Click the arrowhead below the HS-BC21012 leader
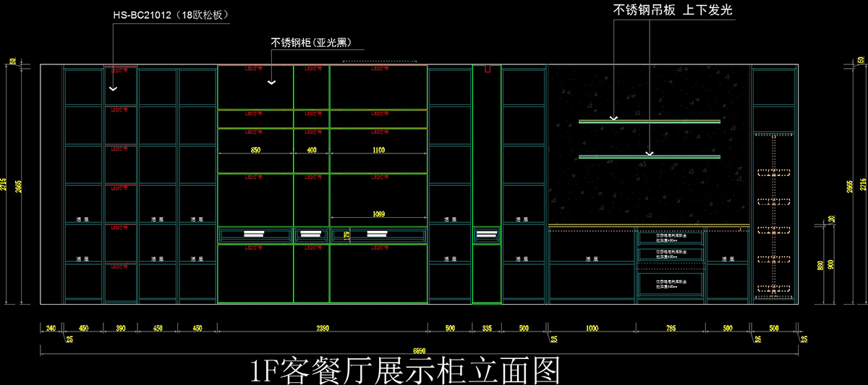868x385 pixels. pyautogui.click(x=113, y=88)
